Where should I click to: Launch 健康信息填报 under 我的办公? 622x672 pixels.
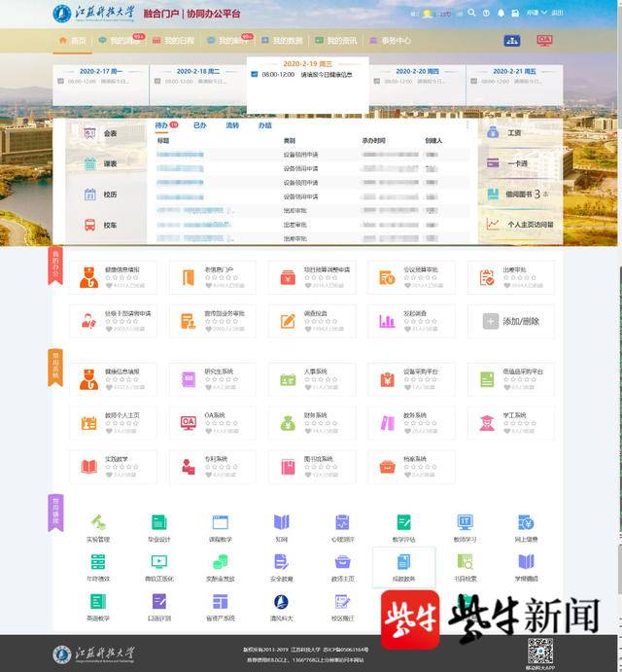(88, 277)
